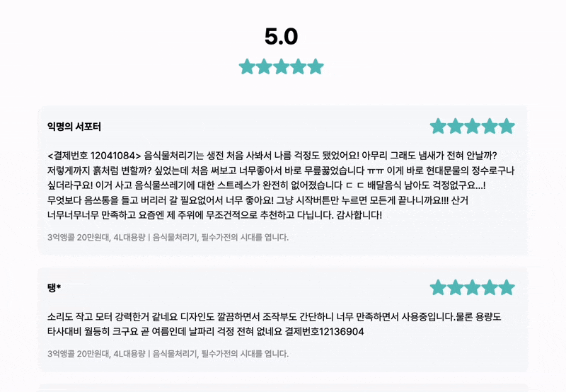Click the first star under the 5.0 score
The image size is (566, 392).
(x=248, y=67)
